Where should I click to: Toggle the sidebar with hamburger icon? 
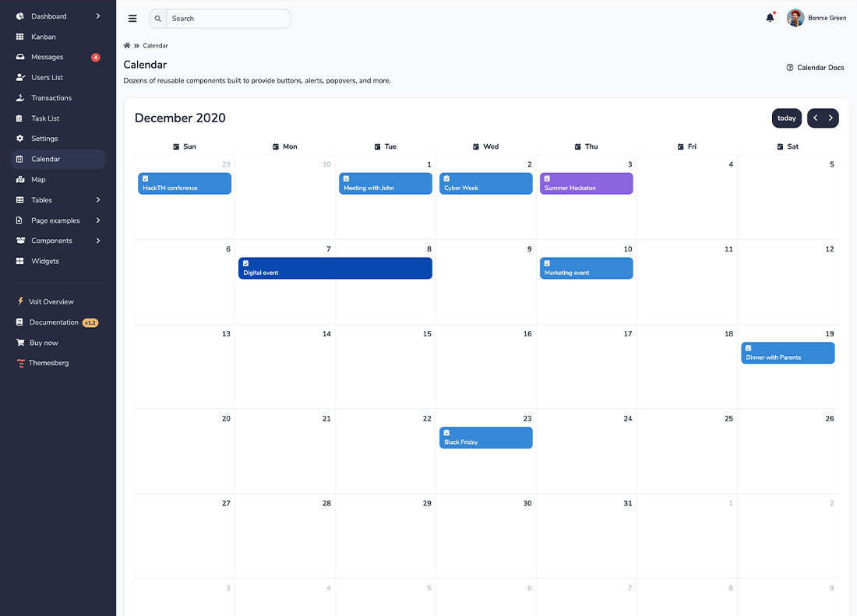[132, 19]
